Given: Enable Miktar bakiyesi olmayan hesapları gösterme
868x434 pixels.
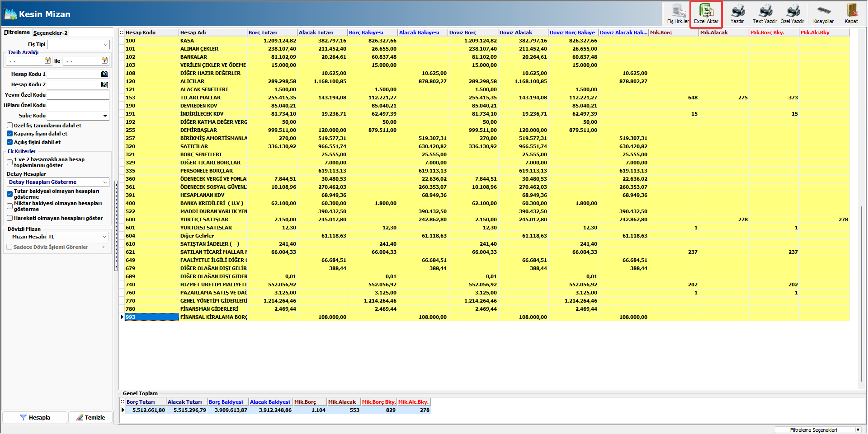Looking at the screenshot, I should tap(9, 206).
